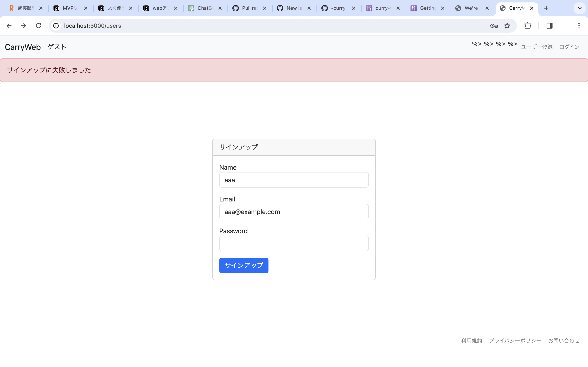Select the Password input field
Screen dimensions: 588x367
point(294,243)
